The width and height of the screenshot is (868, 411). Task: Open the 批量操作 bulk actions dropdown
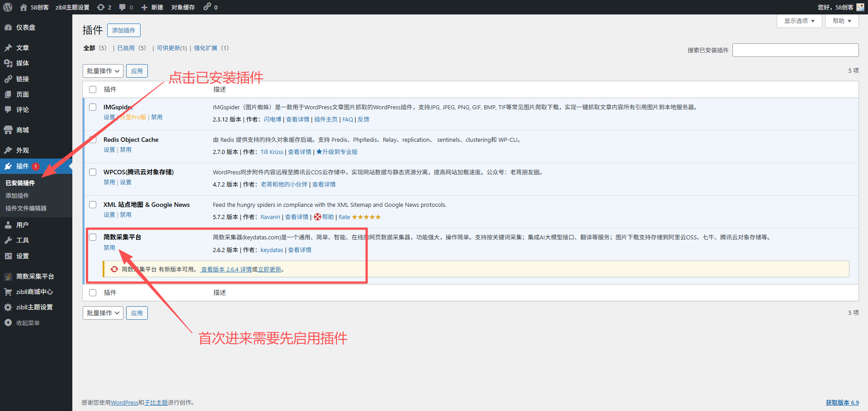pos(103,70)
